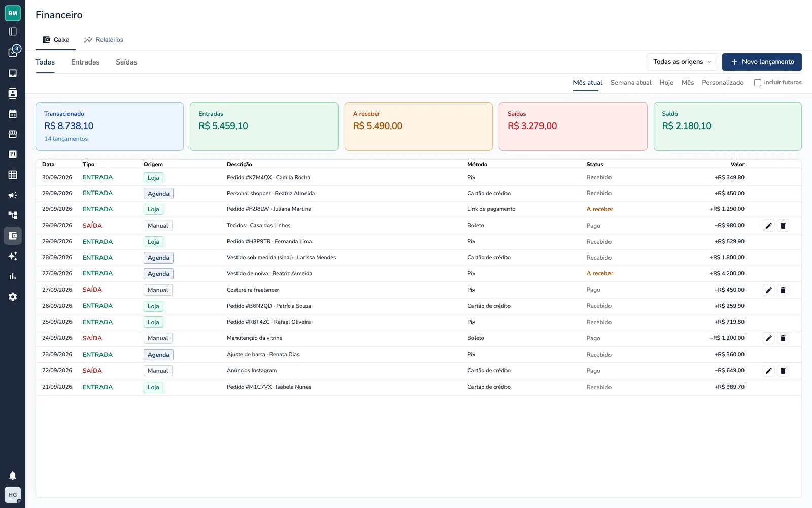Open the contacts icon in sidebar

click(13, 93)
